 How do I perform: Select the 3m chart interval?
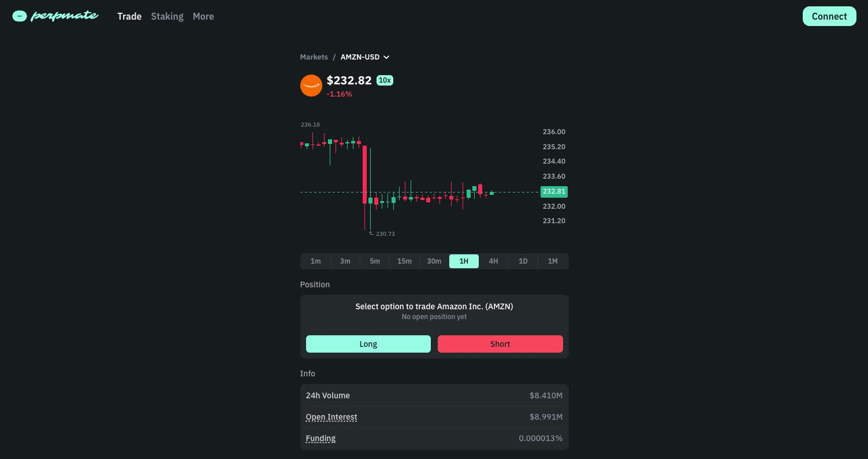click(x=345, y=261)
